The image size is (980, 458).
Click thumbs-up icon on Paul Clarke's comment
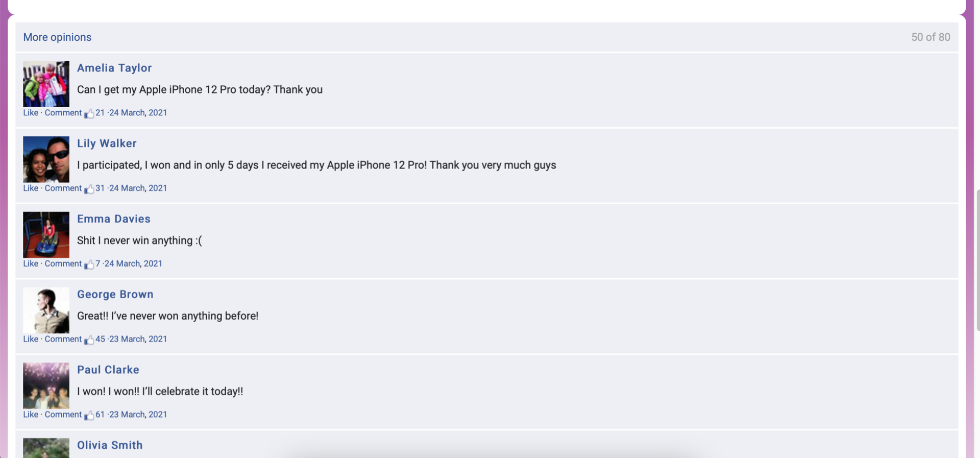[x=89, y=416]
